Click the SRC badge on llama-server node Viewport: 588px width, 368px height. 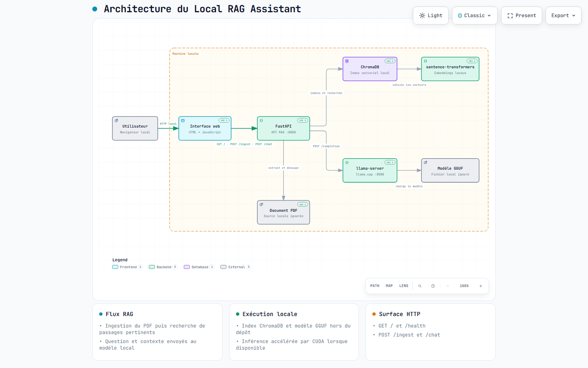tap(390, 162)
